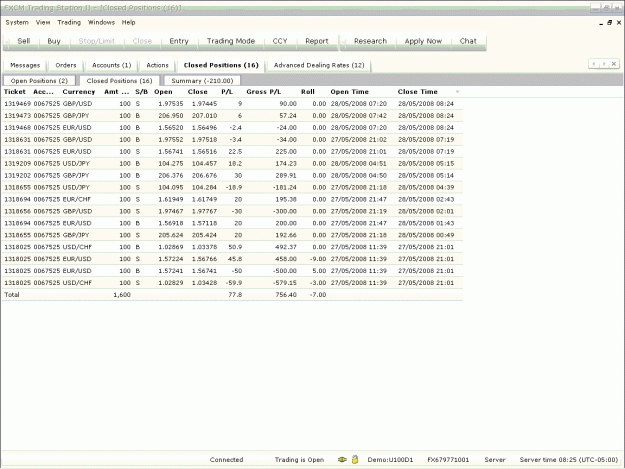This screenshot has height=469, width=625.
Task: Sort by the Open price column header
Action: click(x=163, y=92)
